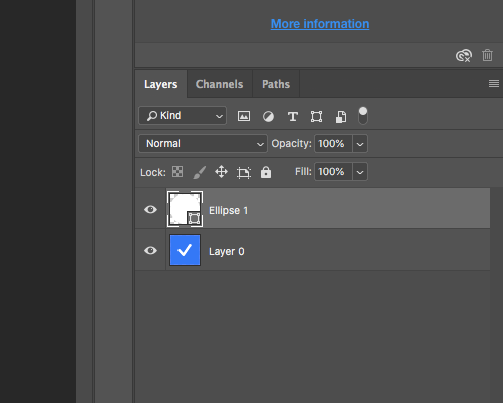
Task: Open the Normal blend mode dropdown
Action: tap(203, 144)
